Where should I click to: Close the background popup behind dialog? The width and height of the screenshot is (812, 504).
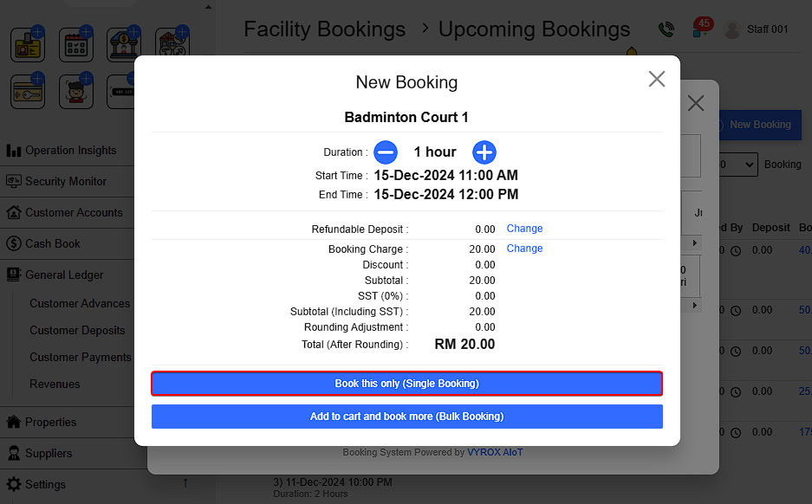(695, 104)
